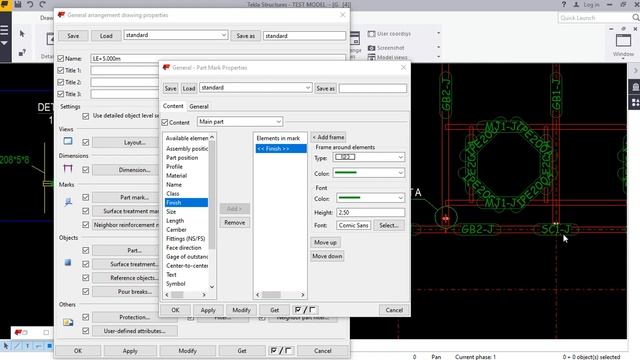Click the User coordsys icon
The height and width of the screenshot is (360, 640).
click(371, 34)
